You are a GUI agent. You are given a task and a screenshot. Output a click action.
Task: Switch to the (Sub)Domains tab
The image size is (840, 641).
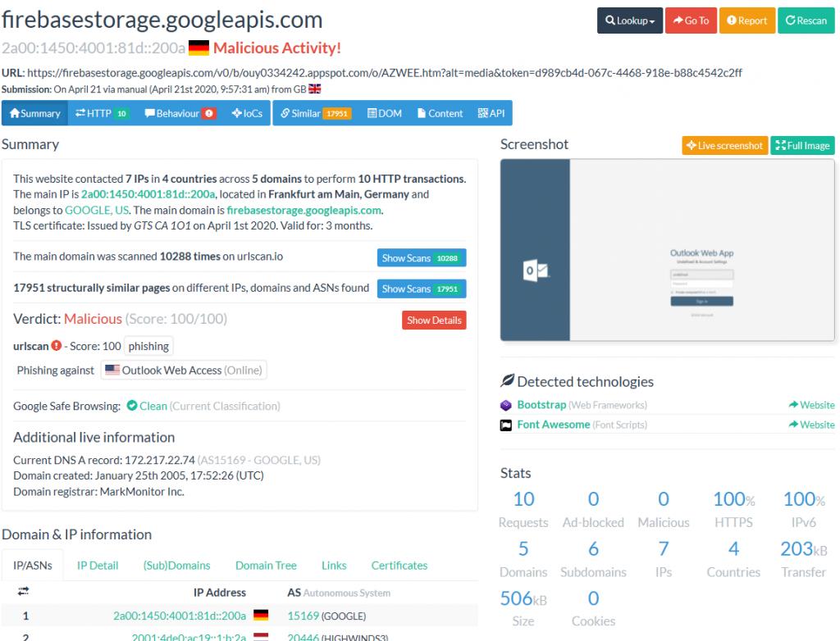click(177, 566)
